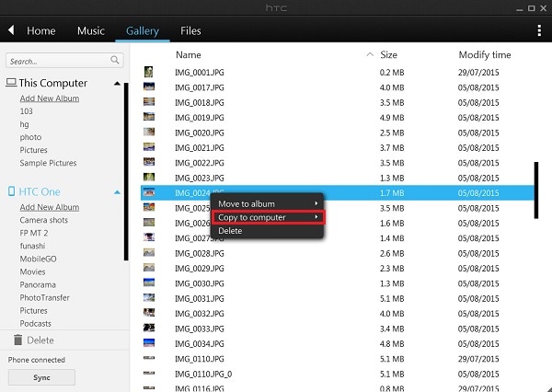Click the This Computer laptop icon

11,83
